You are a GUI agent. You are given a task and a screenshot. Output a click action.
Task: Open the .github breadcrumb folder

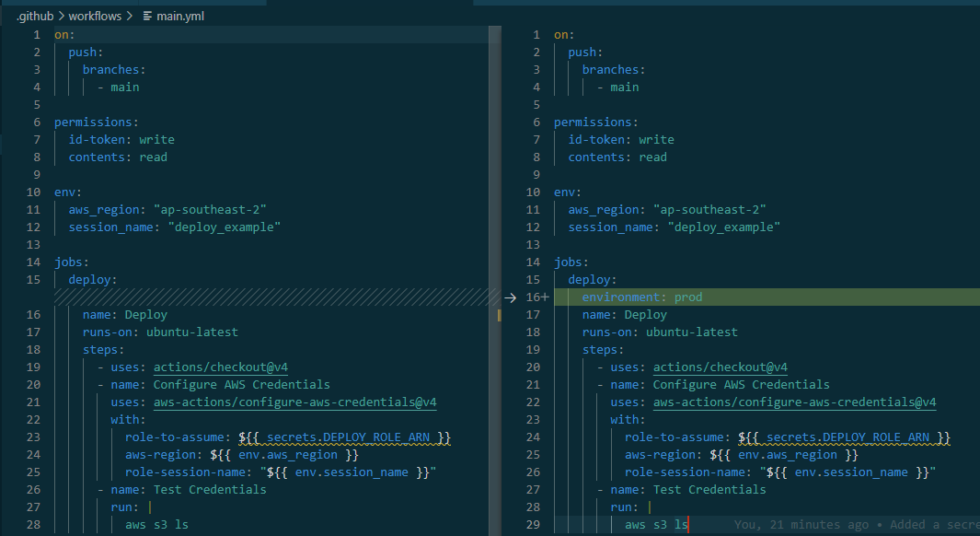tap(36, 17)
